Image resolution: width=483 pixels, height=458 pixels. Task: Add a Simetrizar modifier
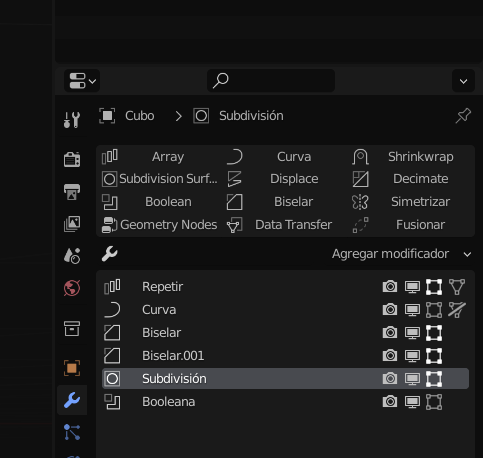(411, 202)
